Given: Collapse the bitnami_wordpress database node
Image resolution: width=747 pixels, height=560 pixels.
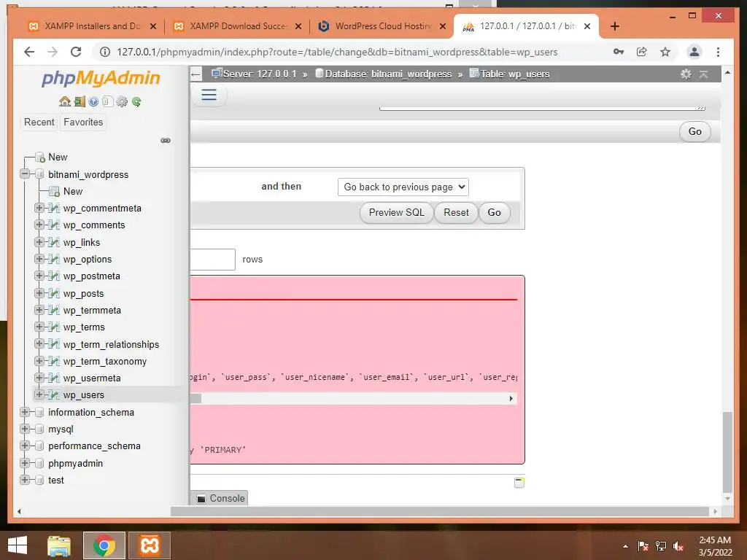Looking at the screenshot, I should coord(25,174).
